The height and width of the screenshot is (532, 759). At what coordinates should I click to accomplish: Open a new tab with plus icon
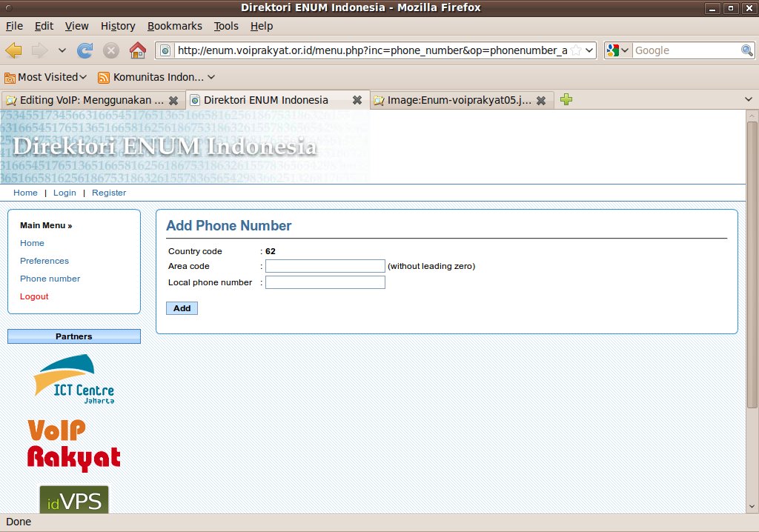pos(566,99)
